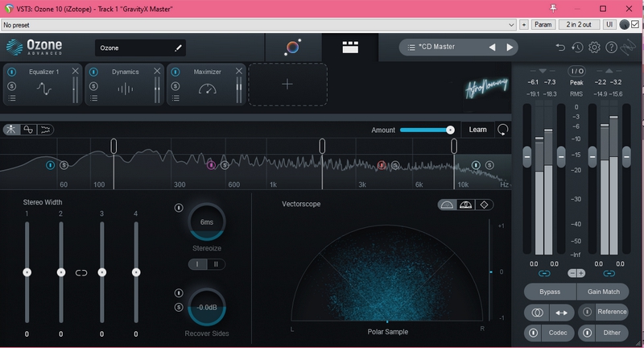Select Stereoize mode II

[216, 264]
